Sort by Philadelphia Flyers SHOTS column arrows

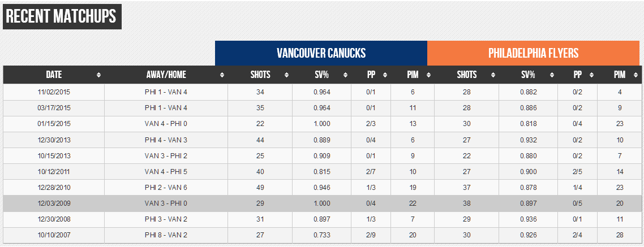[493, 75]
